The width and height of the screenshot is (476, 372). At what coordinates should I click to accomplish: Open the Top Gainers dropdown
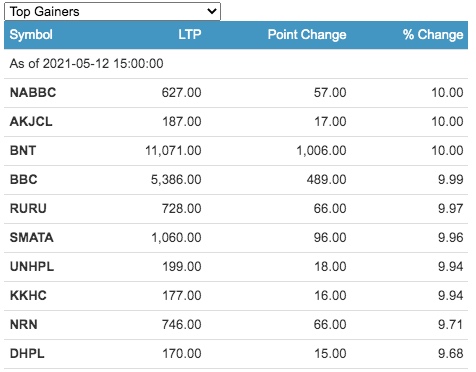pos(112,12)
